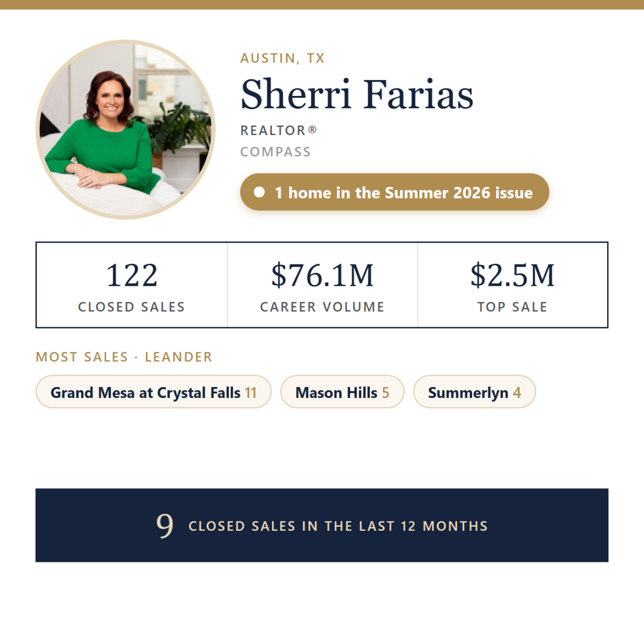Click the count 11 in Grand Mesa chip
Screen dimensions: 644x644
click(x=251, y=393)
